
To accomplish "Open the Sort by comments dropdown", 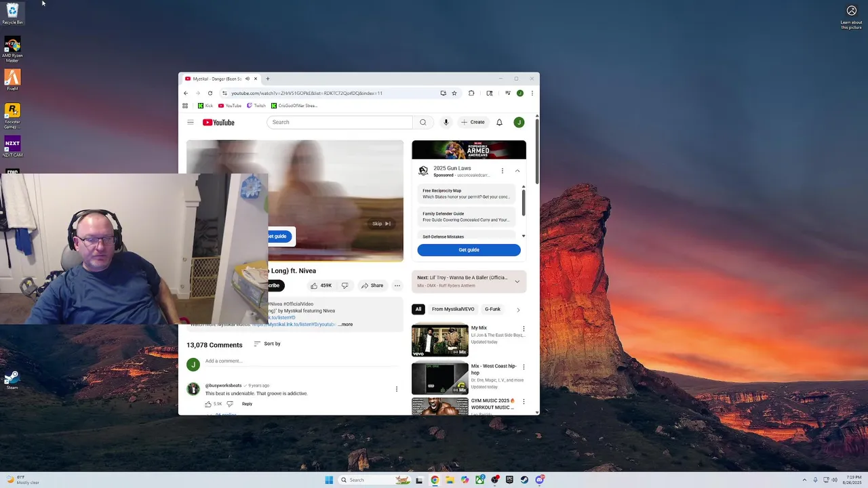I will click(267, 344).
